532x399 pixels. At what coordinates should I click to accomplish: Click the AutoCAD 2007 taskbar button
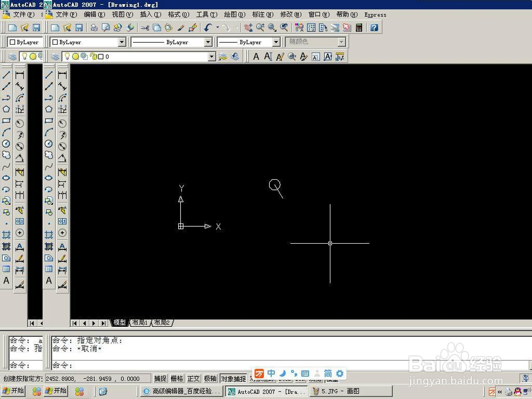(x=267, y=391)
